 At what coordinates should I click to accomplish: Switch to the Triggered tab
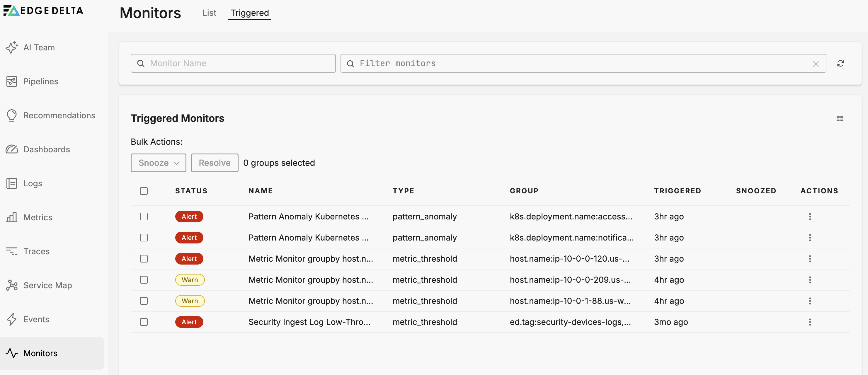(x=249, y=13)
